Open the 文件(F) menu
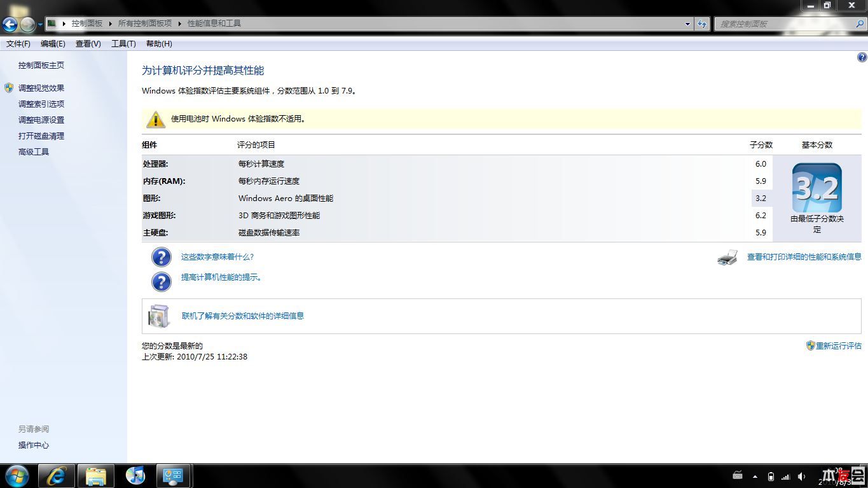Screen dimensions: 868x488 18,44
